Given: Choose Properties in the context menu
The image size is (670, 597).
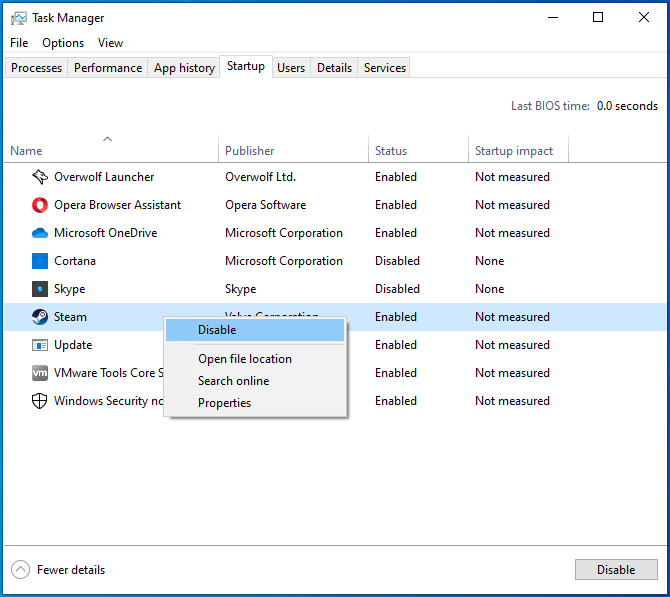Looking at the screenshot, I should coord(255,403).
